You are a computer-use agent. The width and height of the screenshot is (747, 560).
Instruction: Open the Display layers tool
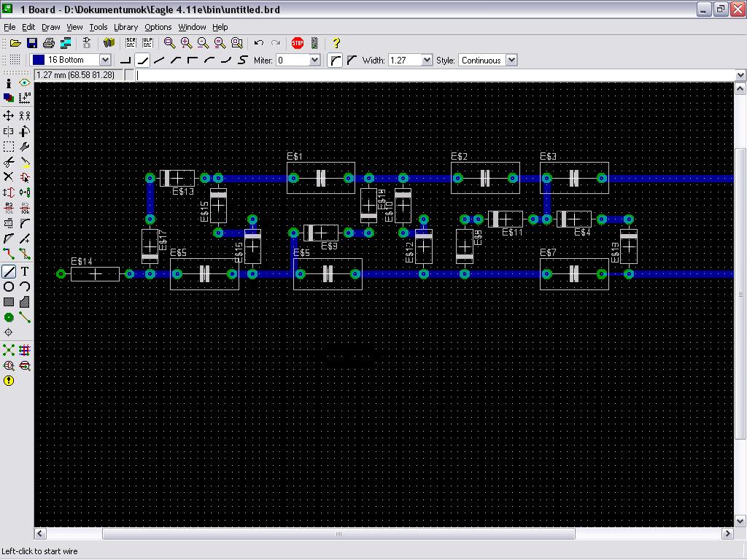(x=9, y=98)
